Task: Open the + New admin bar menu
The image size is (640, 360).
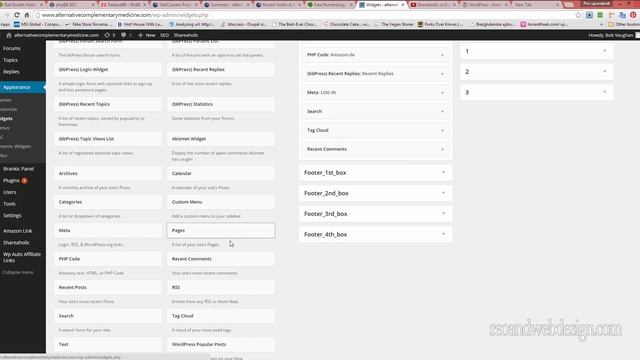Action: 147,35
